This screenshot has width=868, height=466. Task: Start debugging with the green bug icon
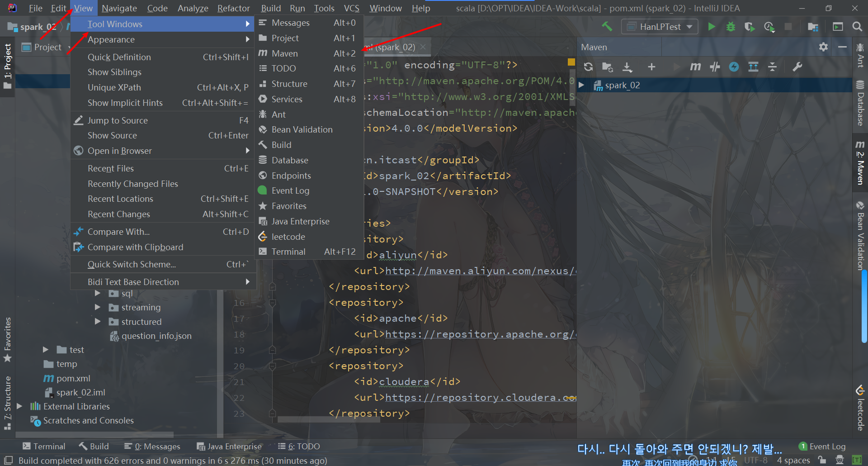731,27
